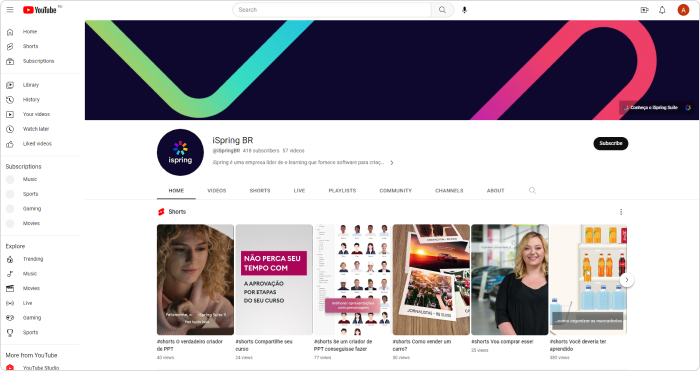Click the trophy icon beside Sports under Explore
Image resolution: width=700 pixels, height=371 pixels.
pos(10,333)
